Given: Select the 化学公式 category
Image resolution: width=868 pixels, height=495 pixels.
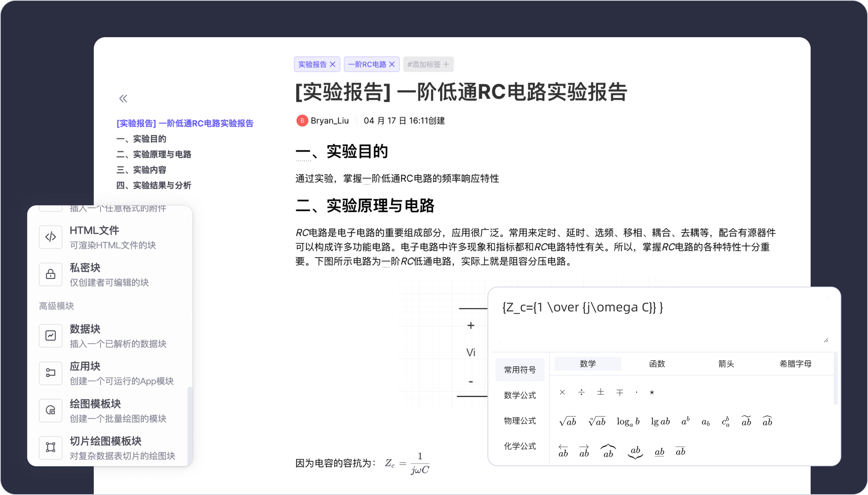Looking at the screenshot, I should [x=520, y=446].
